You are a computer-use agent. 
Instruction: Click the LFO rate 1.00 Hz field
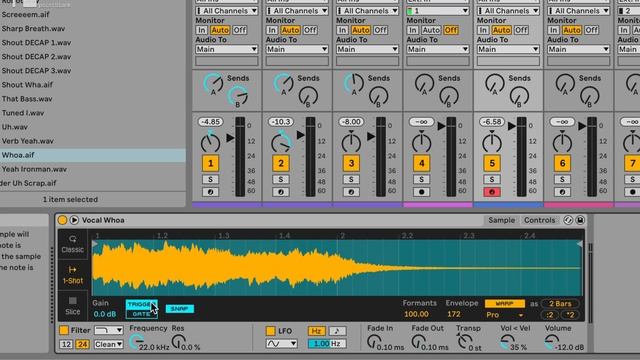(327, 344)
